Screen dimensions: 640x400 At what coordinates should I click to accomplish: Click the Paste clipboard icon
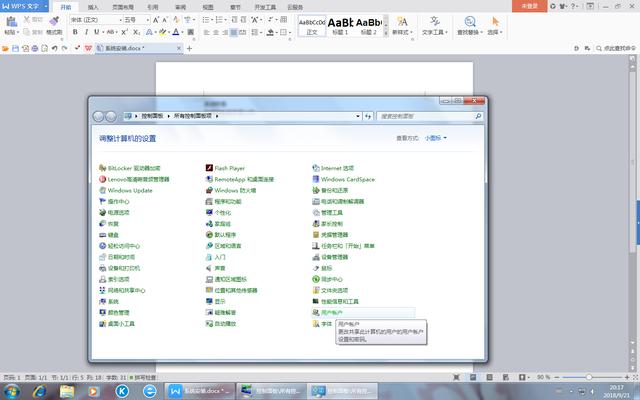click(11, 22)
